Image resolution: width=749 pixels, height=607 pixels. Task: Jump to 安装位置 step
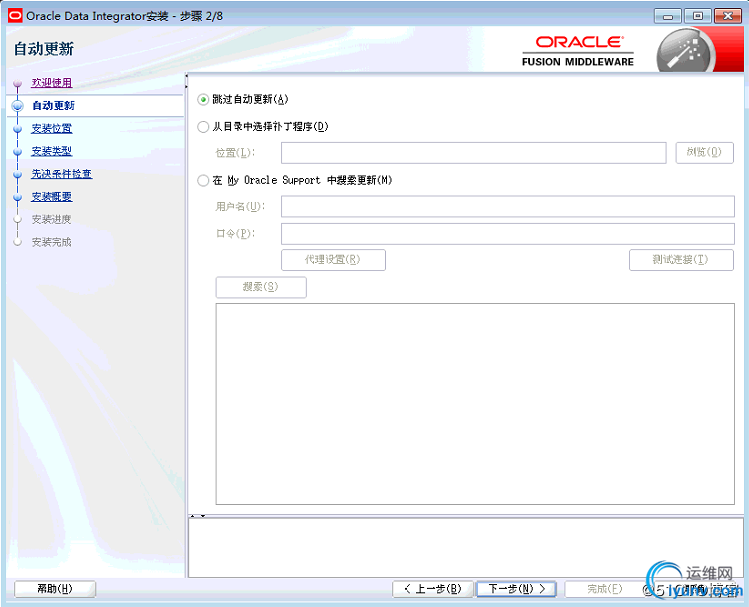coord(52,128)
